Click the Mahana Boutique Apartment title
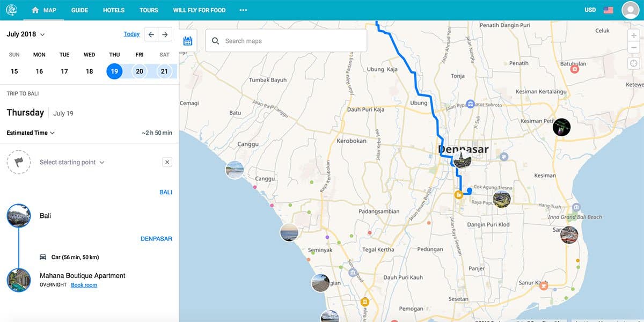 [83, 276]
